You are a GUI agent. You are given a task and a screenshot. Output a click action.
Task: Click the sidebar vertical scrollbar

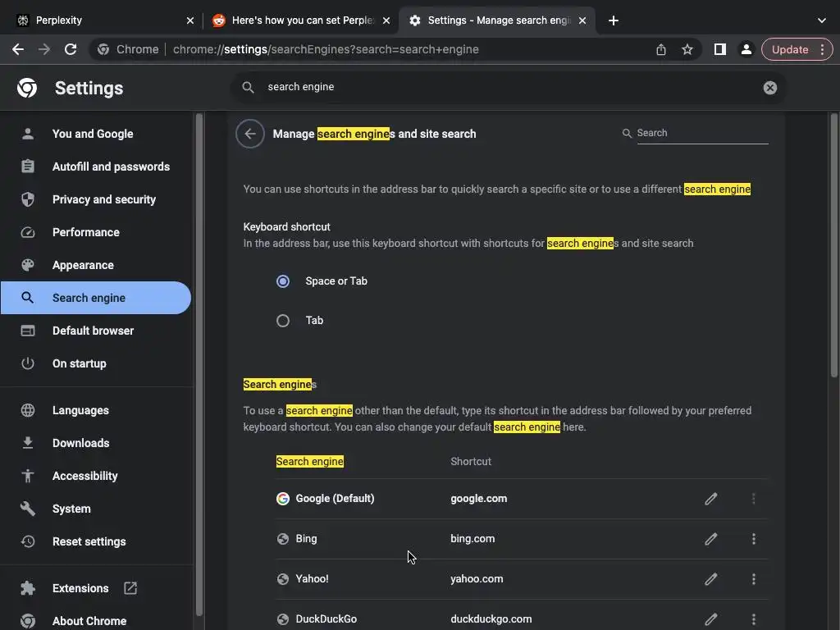(199, 364)
